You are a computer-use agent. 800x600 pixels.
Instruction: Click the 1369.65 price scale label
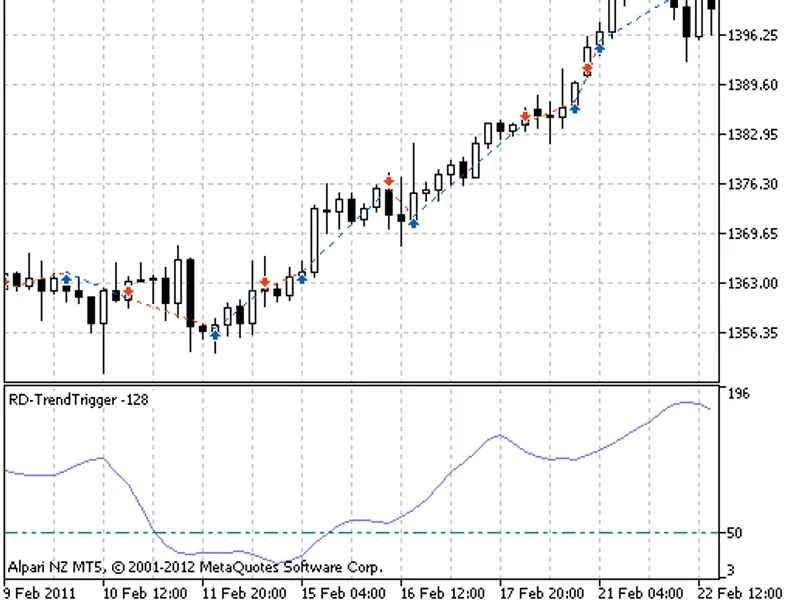tap(753, 234)
